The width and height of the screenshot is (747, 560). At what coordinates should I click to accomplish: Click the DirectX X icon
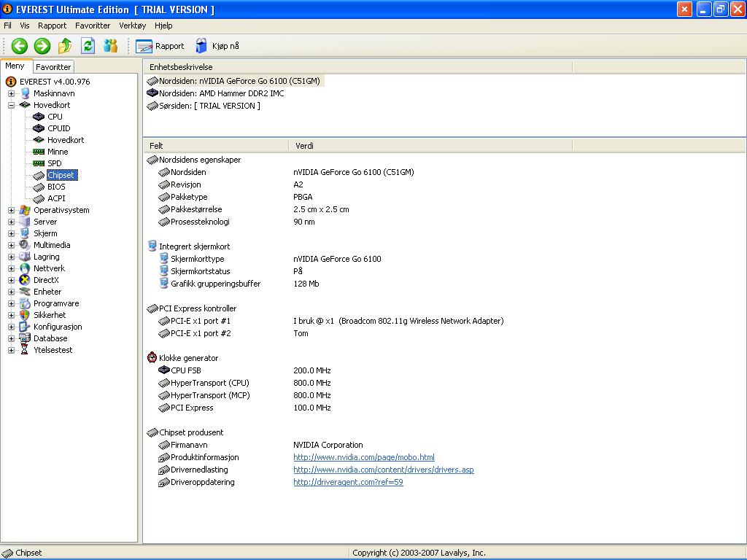[25, 280]
